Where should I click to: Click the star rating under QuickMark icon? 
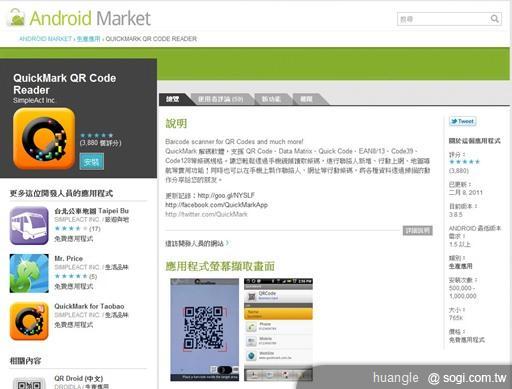pyautogui.click(x=96, y=135)
